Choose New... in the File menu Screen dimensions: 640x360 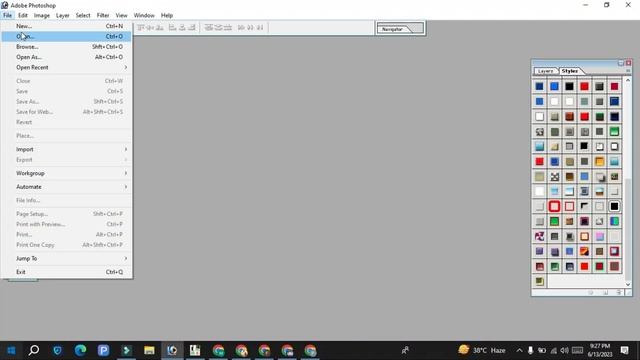[x=67, y=26]
